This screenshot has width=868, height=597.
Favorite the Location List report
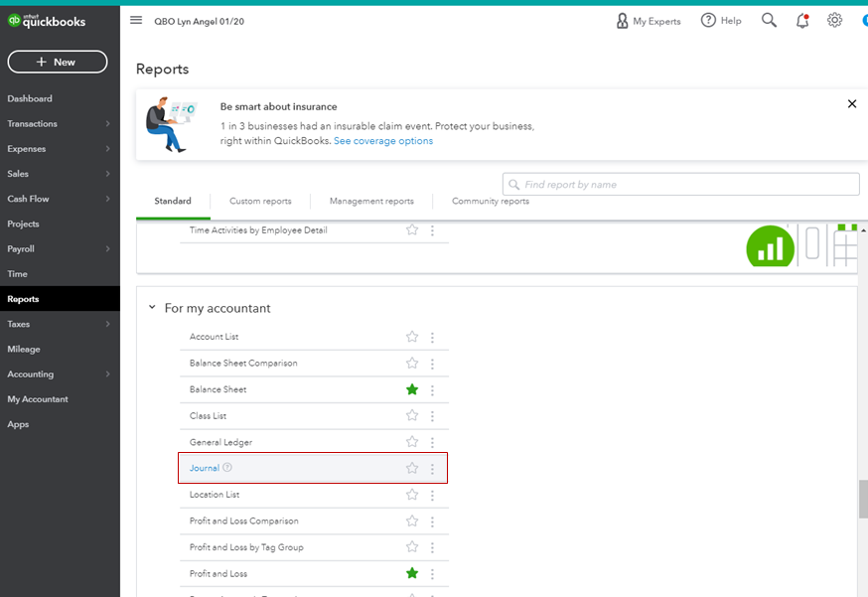412,494
